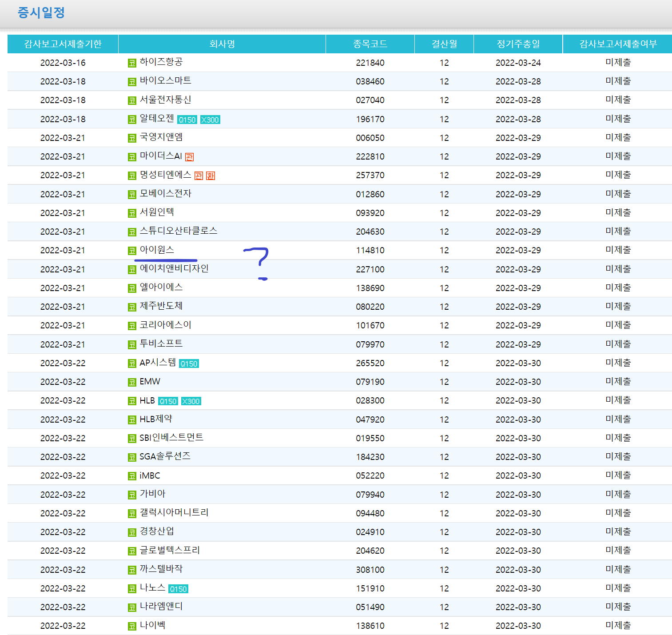Image resolution: width=672 pixels, height=635 pixels.
Task: Select stock code 221840
Action: tap(370, 63)
